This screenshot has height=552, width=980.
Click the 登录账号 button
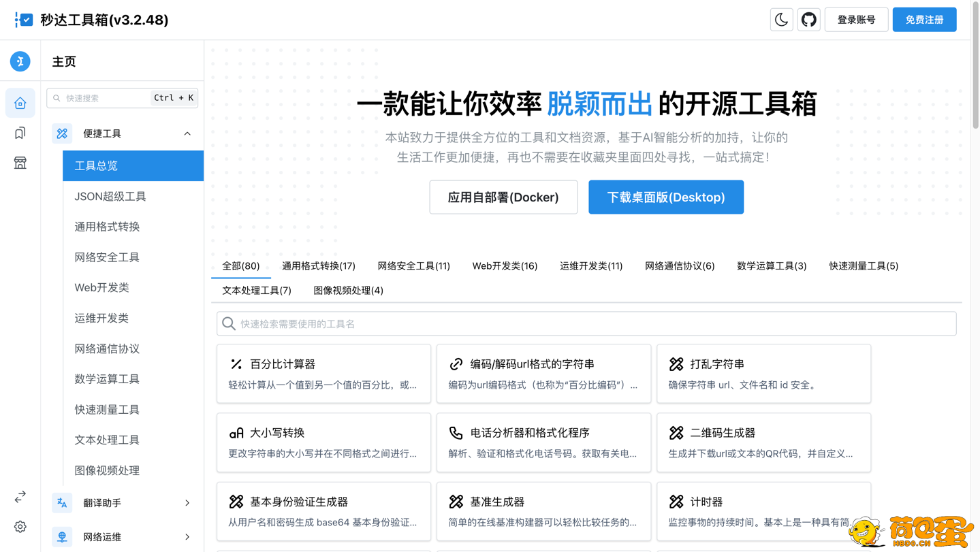(x=857, y=20)
